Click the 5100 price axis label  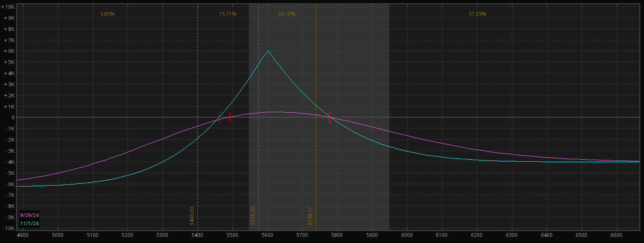coord(93,235)
